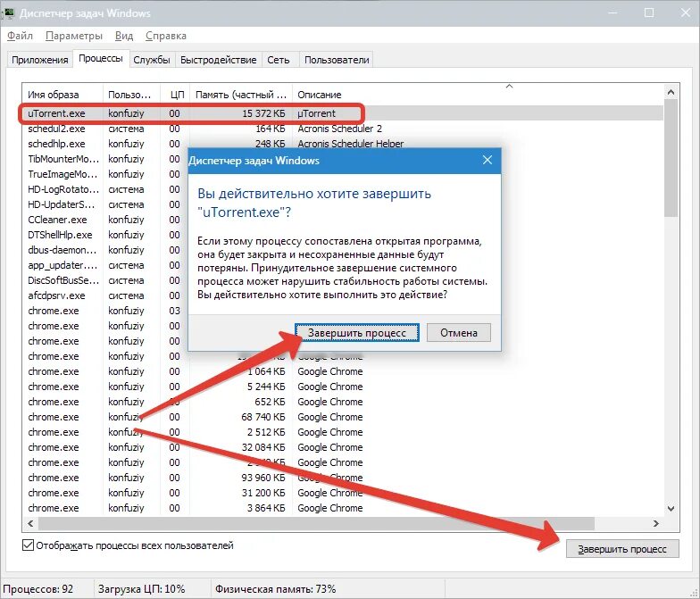Viewport: 700px width, 599px height.
Task: Select the uTorrent.exe process row
Action: tap(343, 113)
